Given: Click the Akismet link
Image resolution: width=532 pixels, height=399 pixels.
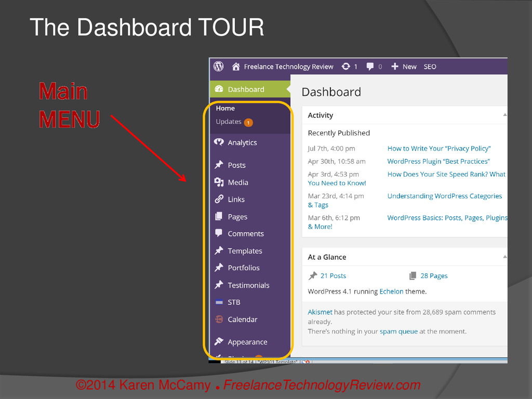Looking at the screenshot, I should [x=320, y=312].
